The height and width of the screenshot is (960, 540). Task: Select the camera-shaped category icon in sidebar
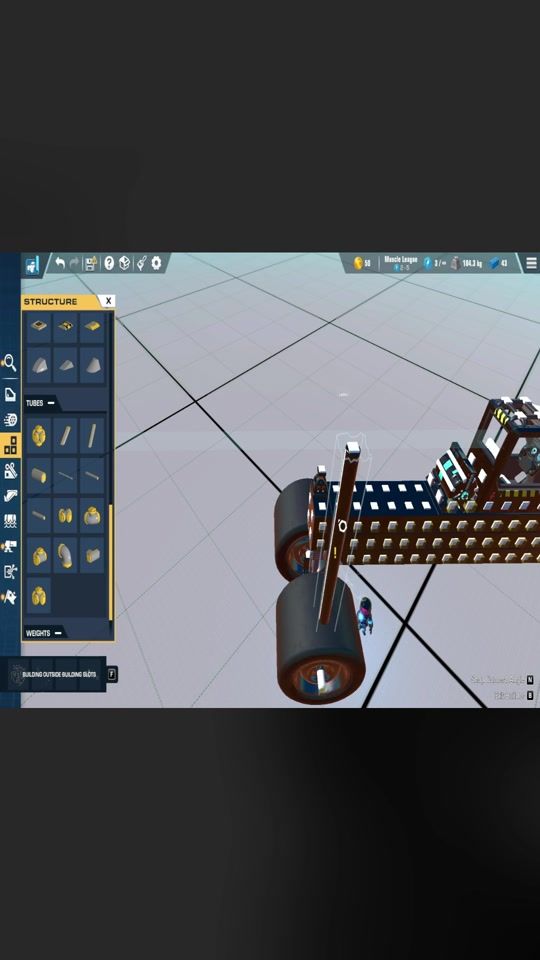10,546
